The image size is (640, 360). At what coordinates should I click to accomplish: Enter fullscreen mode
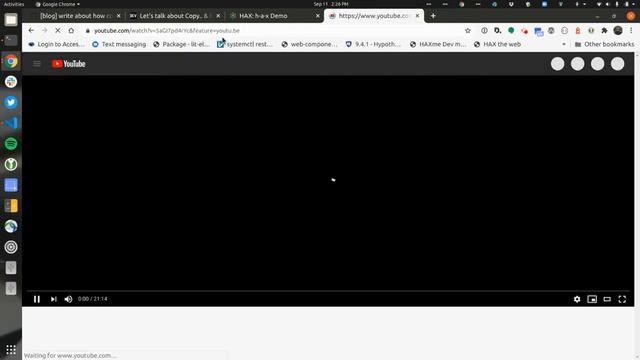622,299
